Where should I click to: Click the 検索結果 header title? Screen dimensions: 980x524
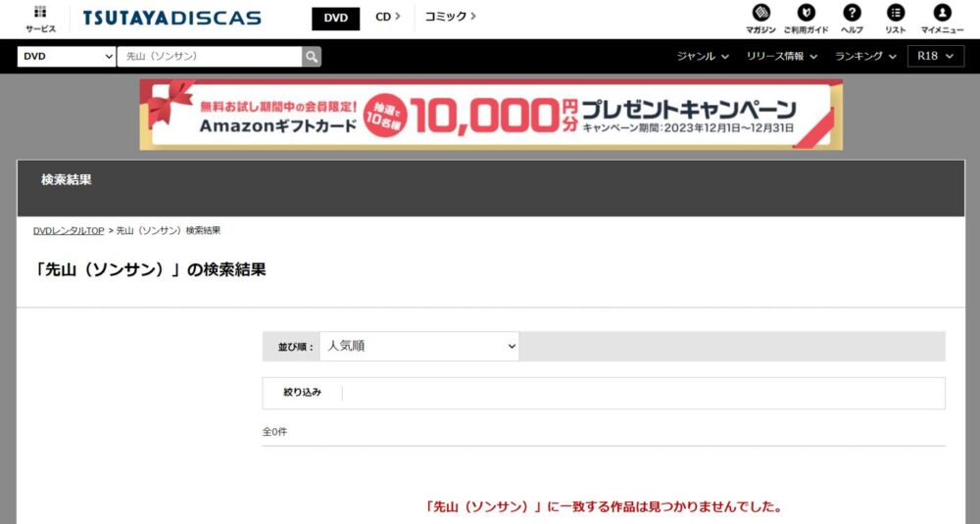(x=67, y=180)
